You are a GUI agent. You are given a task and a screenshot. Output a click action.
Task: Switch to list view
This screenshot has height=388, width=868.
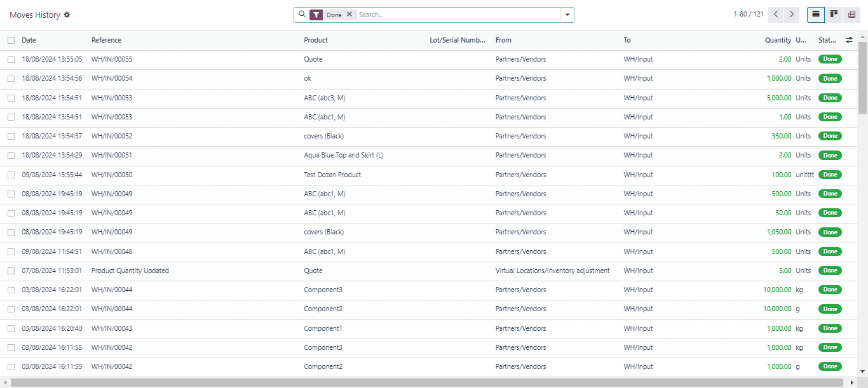(816, 14)
